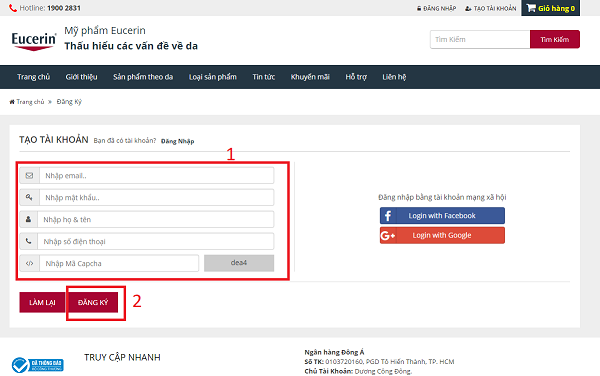Image resolution: width=600 pixels, height=376 pixels.
Task: Open the shopping cart Giỏ hàng
Action: click(550, 8)
